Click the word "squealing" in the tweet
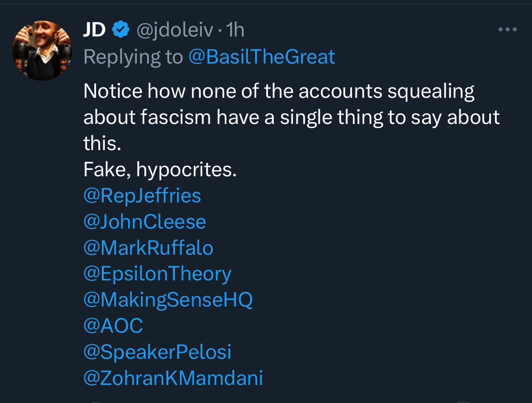This screenshot has width=532, height=403. point(431,92)
